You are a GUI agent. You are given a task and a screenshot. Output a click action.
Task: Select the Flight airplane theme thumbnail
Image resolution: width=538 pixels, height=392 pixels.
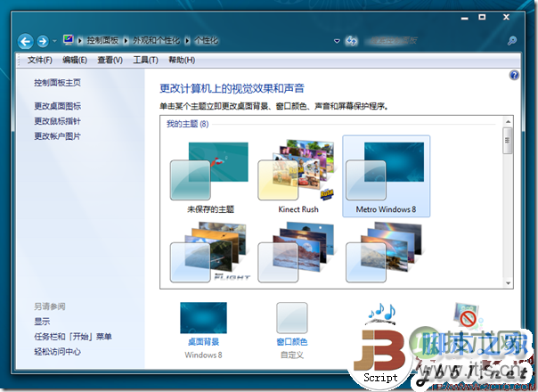coord(209,252)
